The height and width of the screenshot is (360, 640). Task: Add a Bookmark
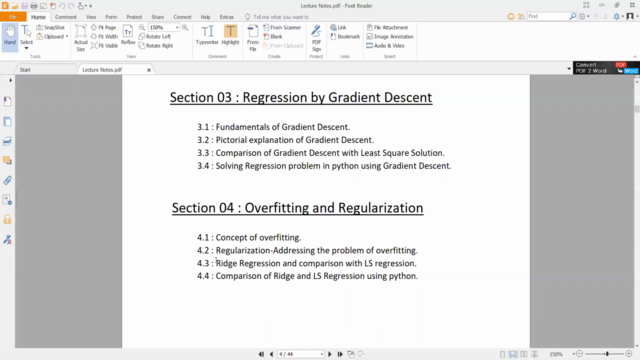coord(345,36)
